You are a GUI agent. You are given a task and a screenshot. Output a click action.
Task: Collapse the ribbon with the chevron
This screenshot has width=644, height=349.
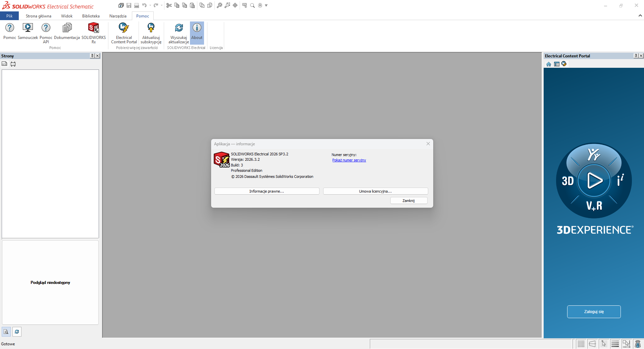coord(640,16)
